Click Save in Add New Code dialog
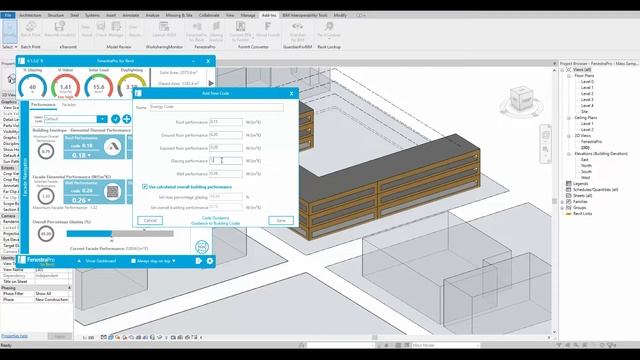Viewport: 640px width, 360px height. pyautogui.click(x=281, y=220)
